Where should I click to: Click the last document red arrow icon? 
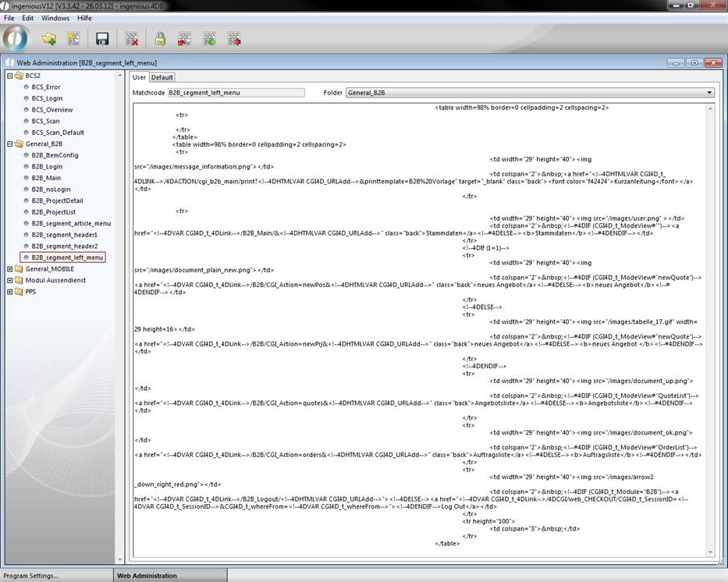(x=234, y=38)
